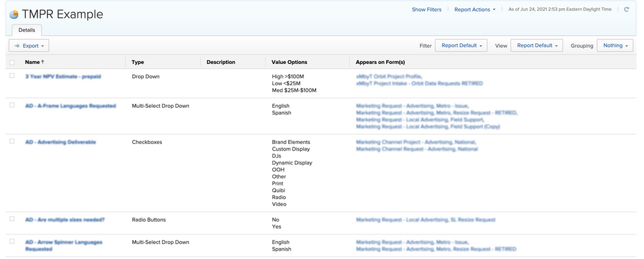Click the Export arrow icon
This screenshot has width=644, height=259.
click(x=17, y=46)
